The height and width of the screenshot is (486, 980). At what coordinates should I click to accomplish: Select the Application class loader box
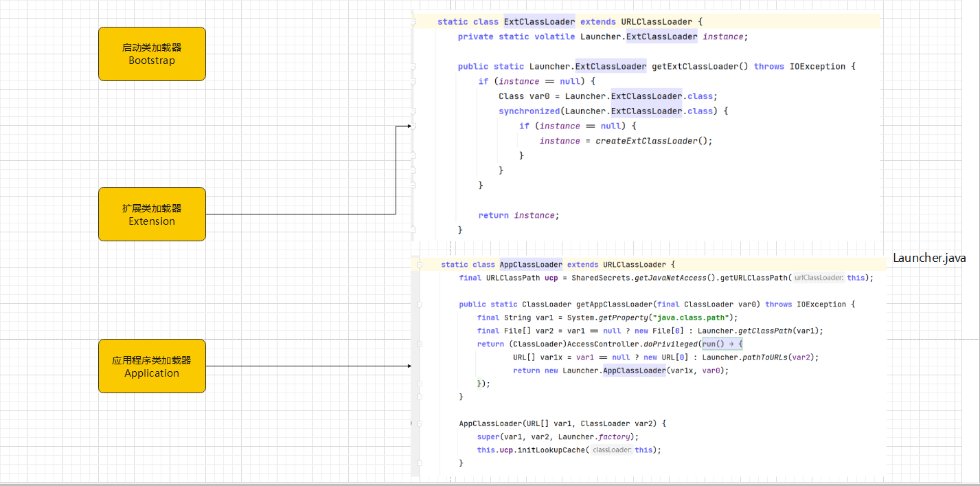152,366
